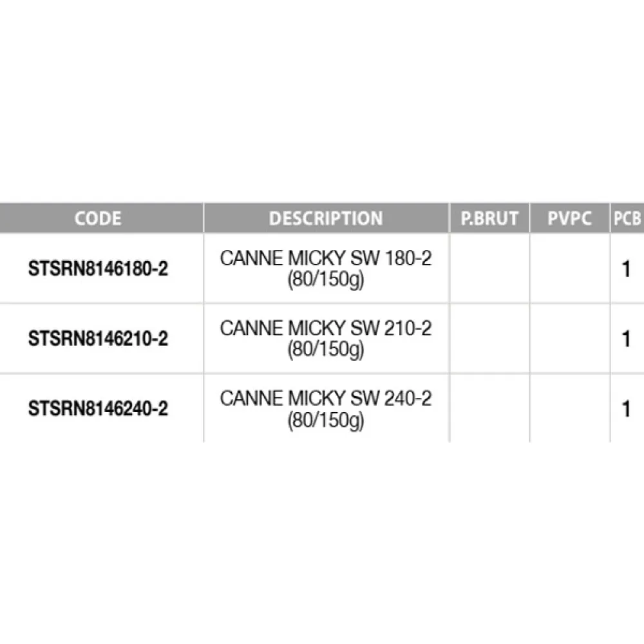The height and width of the screenshot is (644, 644).
Task: Select the PVPC column header
Action: tap(569, 218)
